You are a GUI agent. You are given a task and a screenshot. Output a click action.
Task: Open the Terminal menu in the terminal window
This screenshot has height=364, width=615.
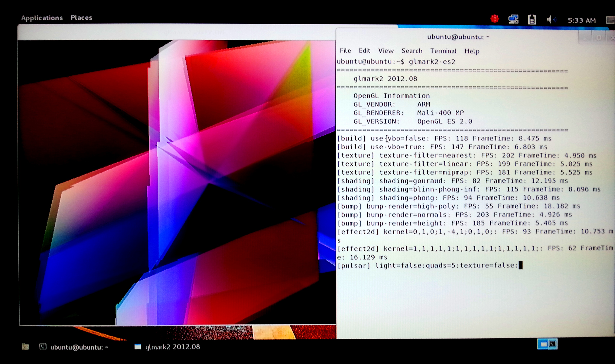tap(444, 51)
